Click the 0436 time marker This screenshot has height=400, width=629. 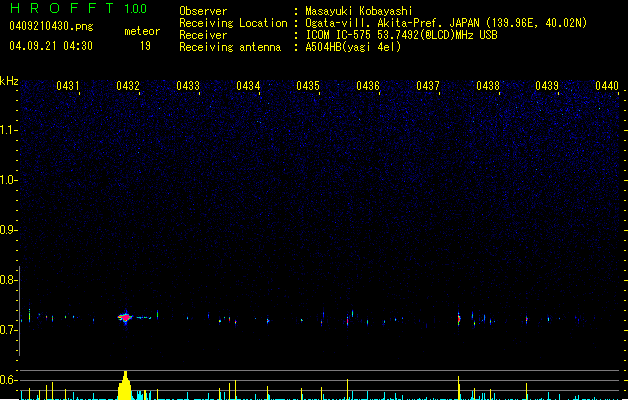coord(368,86)
